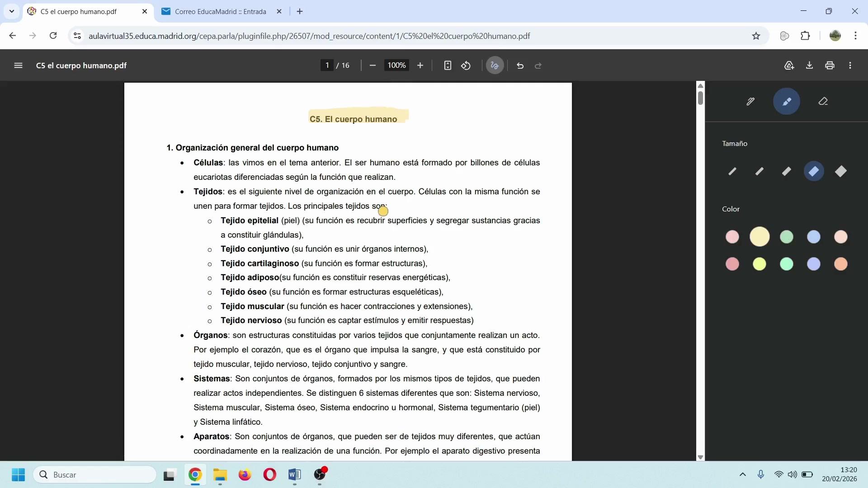Zoom in with the plus button
This screenshot has width=868, height=488.
coord(420,66)
